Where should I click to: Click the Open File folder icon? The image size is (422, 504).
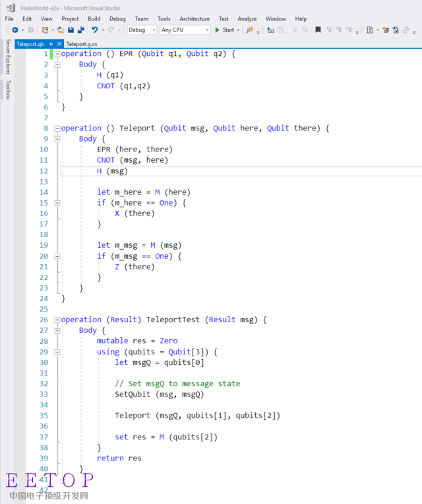61,30
